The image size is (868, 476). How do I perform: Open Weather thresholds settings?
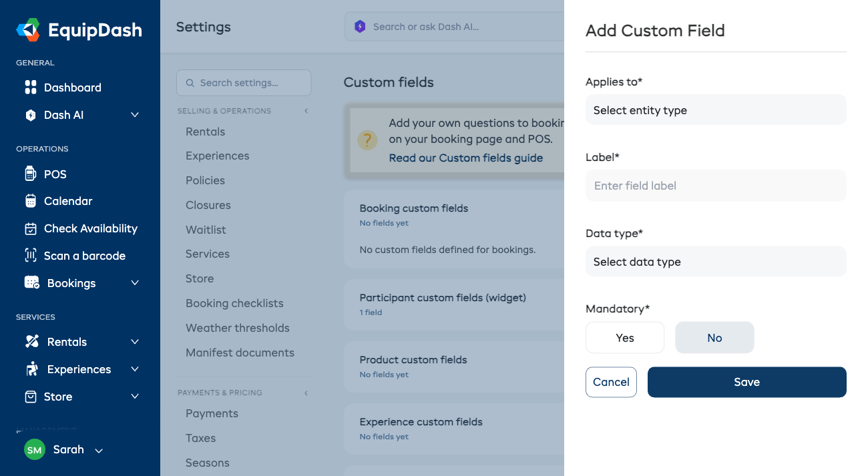238,328
